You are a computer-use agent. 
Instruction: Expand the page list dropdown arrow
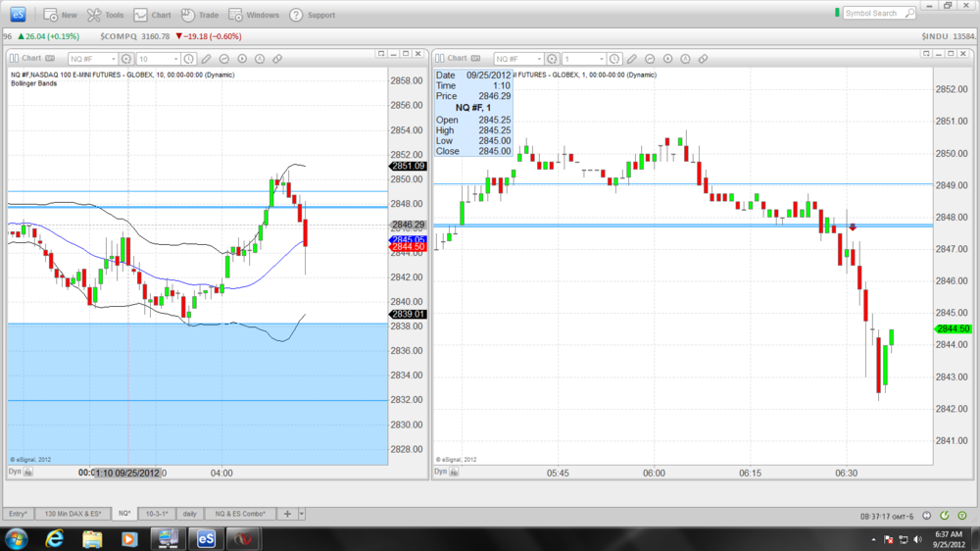pyautogui.click(x=301, y=514)
